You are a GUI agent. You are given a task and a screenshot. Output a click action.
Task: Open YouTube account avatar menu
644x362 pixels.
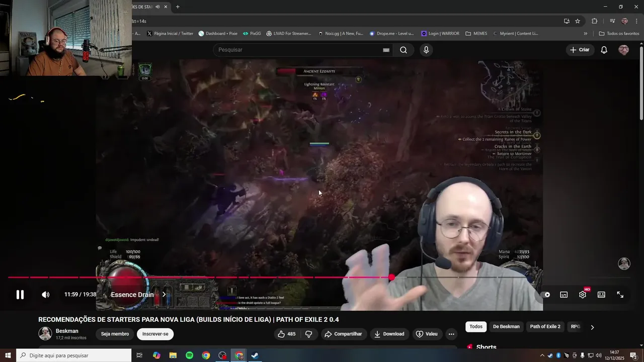pos(623,50)
